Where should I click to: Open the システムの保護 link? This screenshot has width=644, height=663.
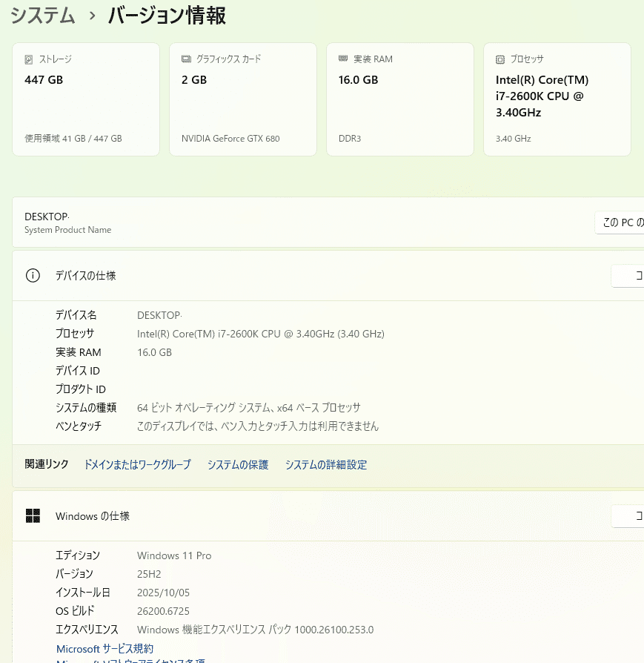[x=238, y=465]
